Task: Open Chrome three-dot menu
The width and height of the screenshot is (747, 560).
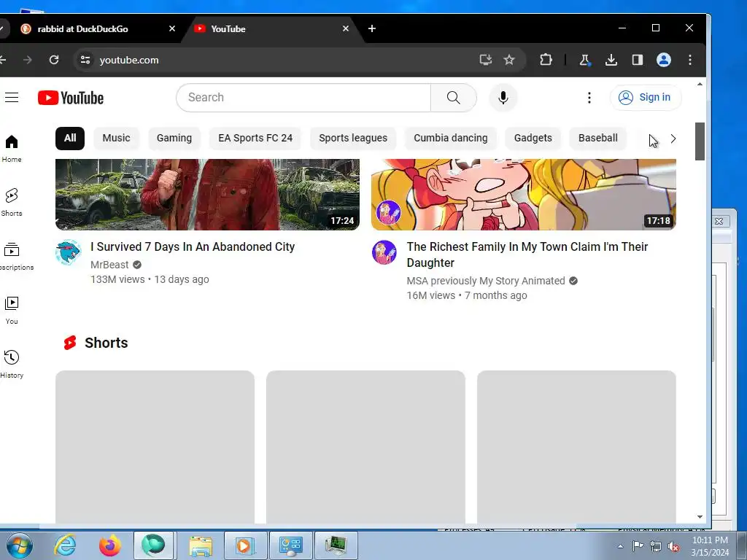Action: (690, 60)
